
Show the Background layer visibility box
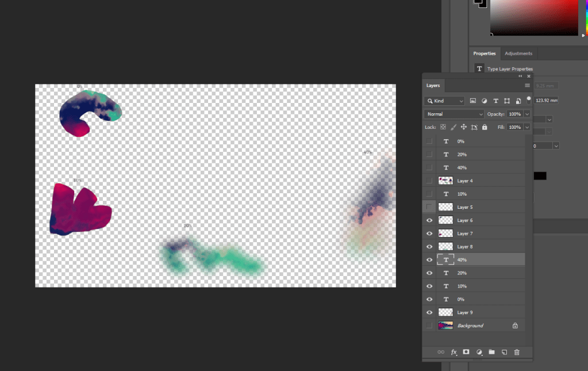point(429,326)
